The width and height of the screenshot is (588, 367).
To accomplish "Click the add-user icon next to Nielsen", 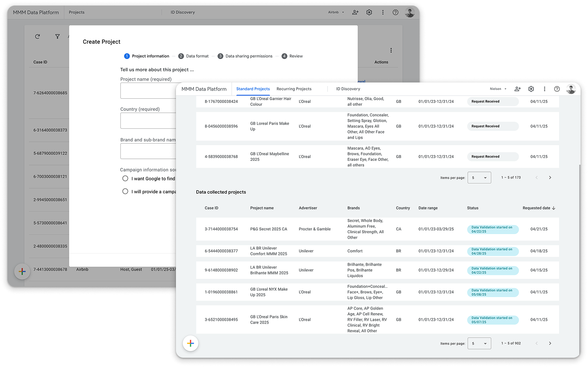I will (518, 89).
